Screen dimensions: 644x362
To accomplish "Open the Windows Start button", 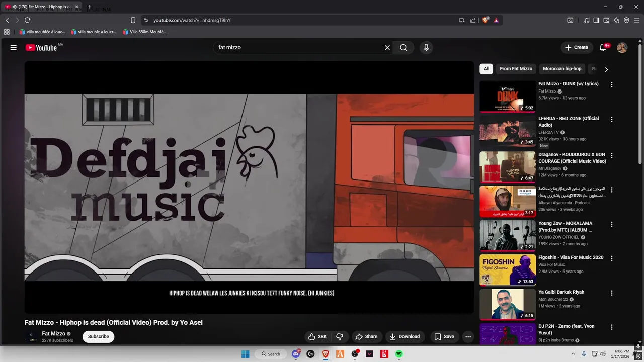I will 245,354.
